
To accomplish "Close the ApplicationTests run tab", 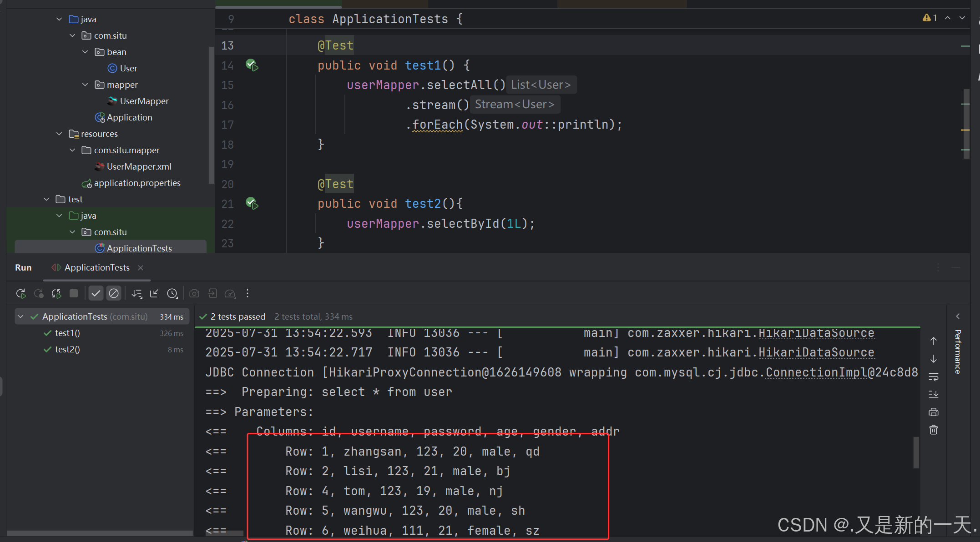I will pyautogui.click(x=141, y=268).
